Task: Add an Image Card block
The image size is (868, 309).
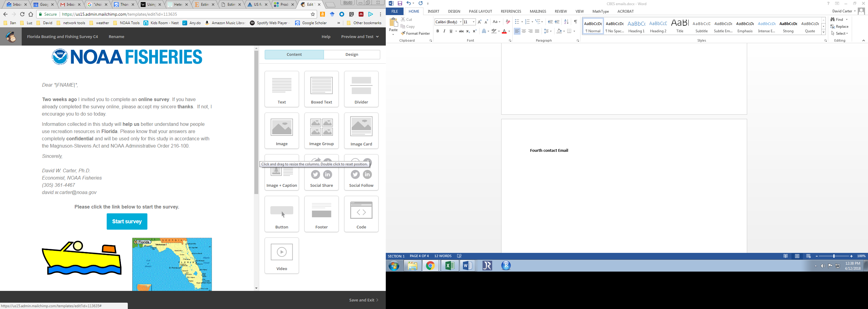Action: click(361, 131)
